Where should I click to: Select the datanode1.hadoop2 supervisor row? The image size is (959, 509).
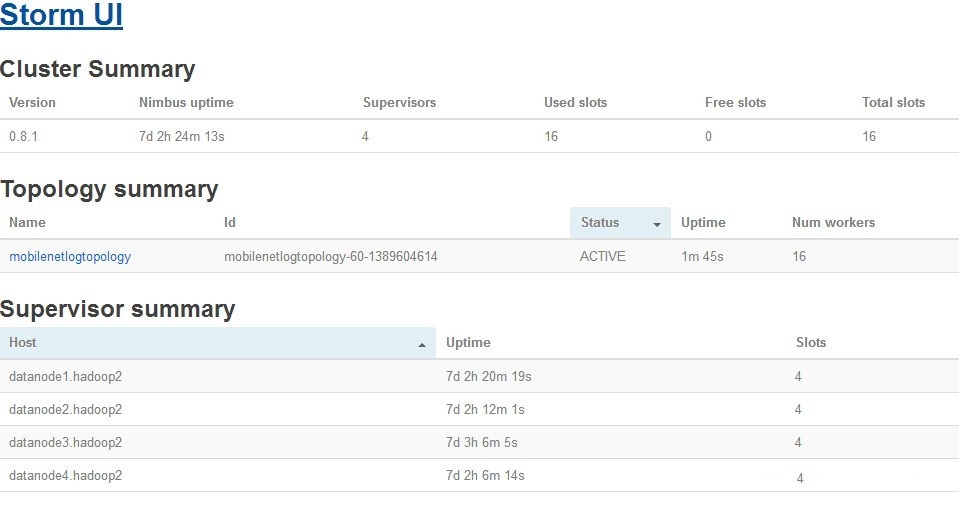coord(65,376)
